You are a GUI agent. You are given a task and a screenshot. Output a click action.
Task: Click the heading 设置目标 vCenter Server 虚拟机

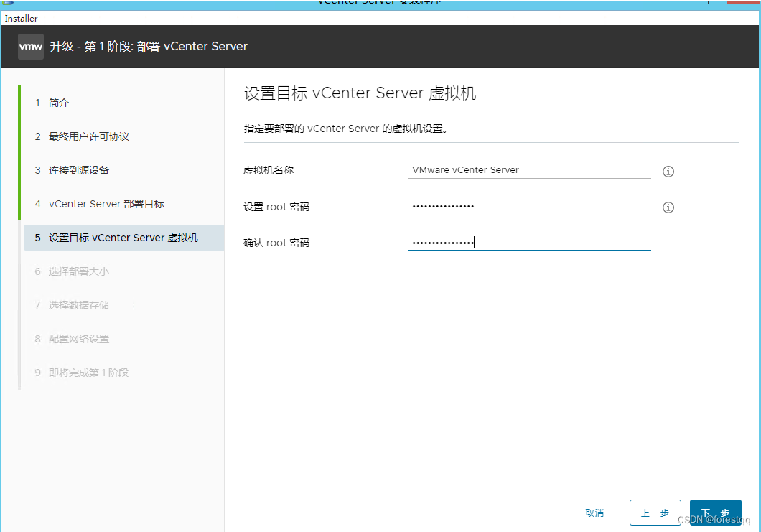[x=360, y=93]
